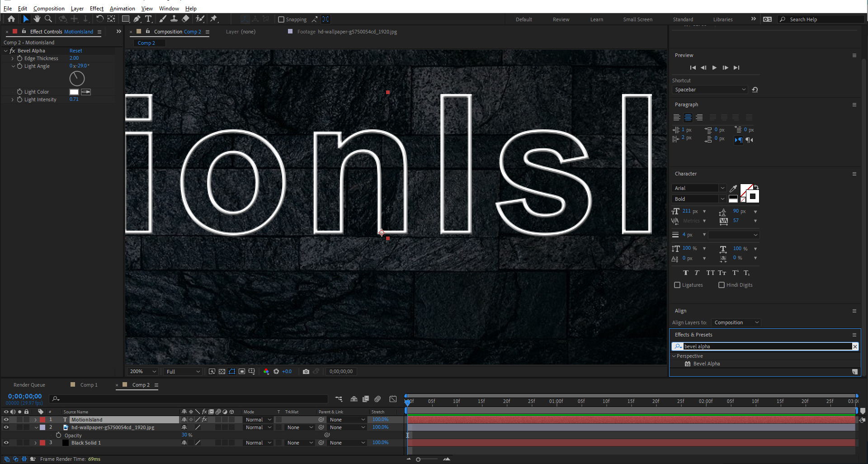Viewport: 868px width, 464px height.
Task: Select the Horizontal Type tool
Action: click(x=148, y=19)
